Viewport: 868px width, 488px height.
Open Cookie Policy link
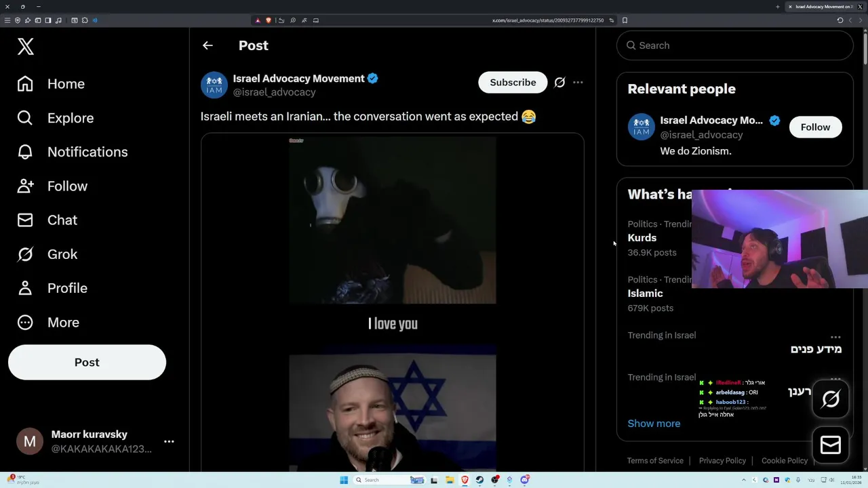click(x=785, y=461)
